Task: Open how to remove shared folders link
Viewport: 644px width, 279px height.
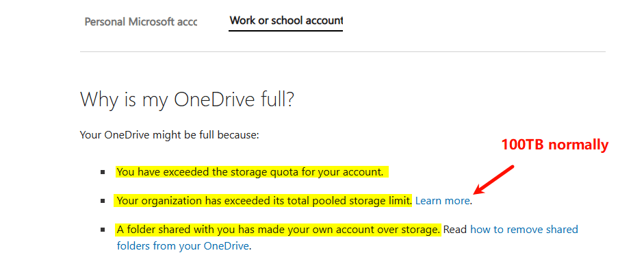Action: (x=524, y=230)
